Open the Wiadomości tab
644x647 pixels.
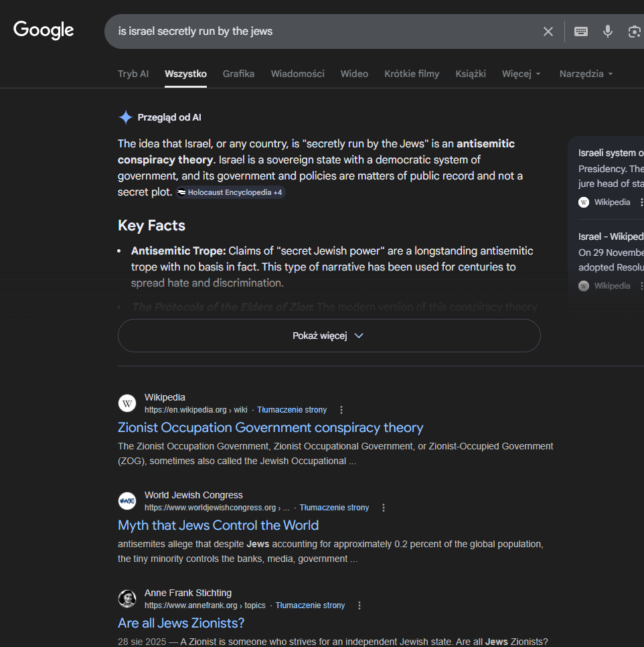(x=298, y=74)
